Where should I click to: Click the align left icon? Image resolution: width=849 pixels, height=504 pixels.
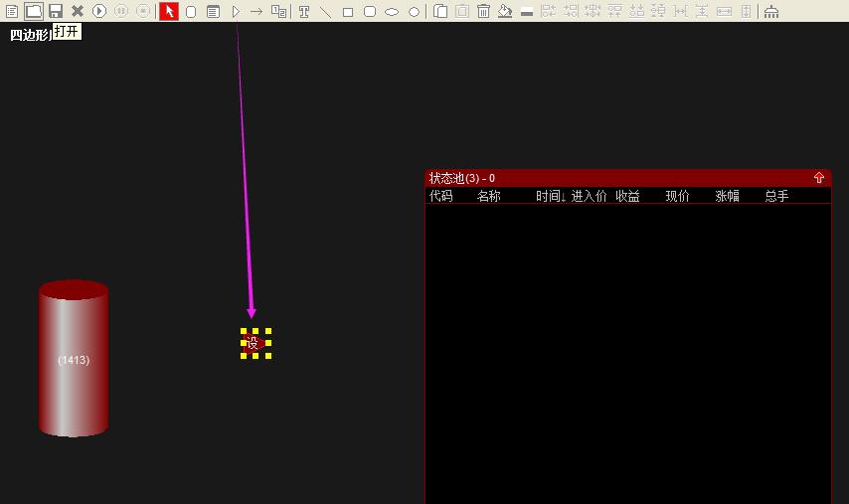tap(549, 11)
